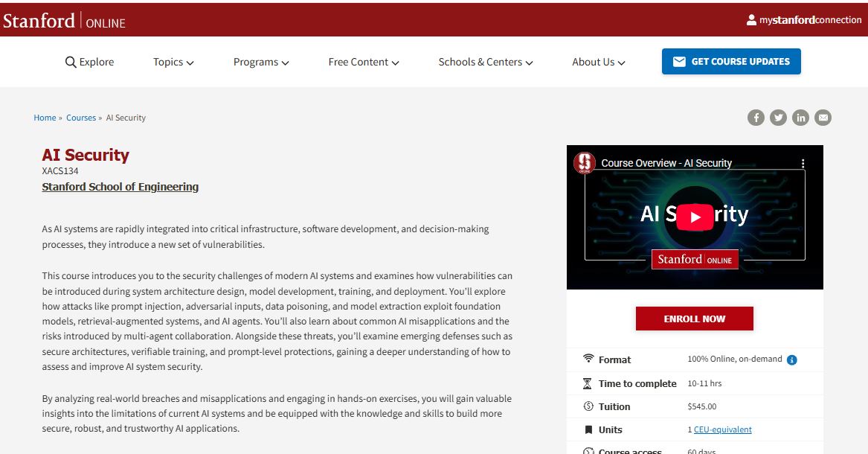Follow the Stanford School of Engineering link
The height and width of the screenshot is (454, 868).
coord(120,186)
